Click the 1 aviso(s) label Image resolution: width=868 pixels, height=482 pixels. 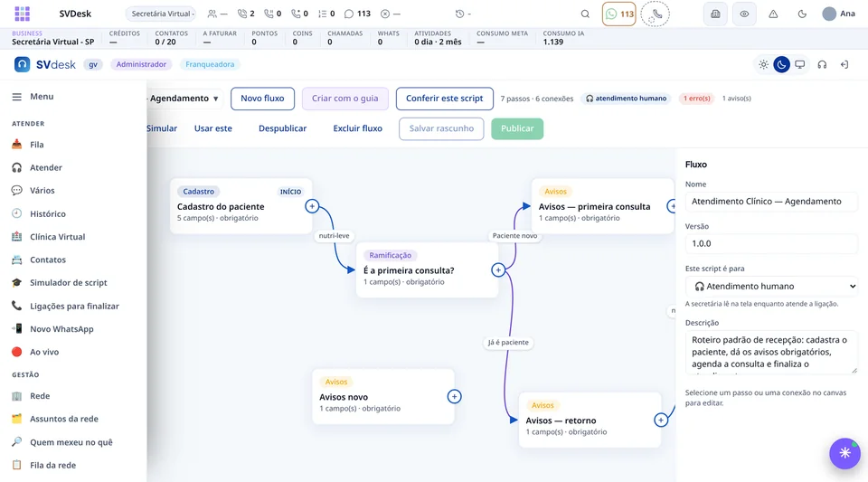[736, 99]
